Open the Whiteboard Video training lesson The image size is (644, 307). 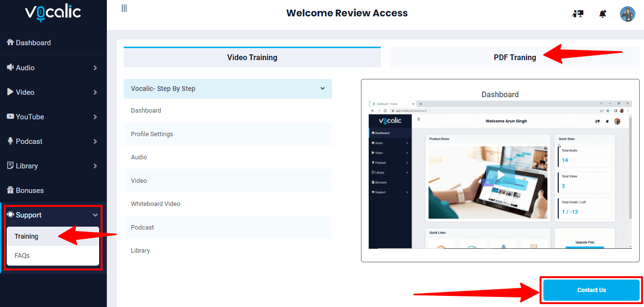click(228, 204)
